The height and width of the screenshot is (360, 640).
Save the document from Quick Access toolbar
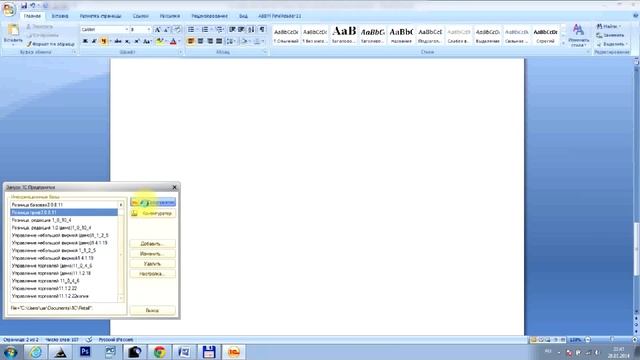(x=24, y=6)
